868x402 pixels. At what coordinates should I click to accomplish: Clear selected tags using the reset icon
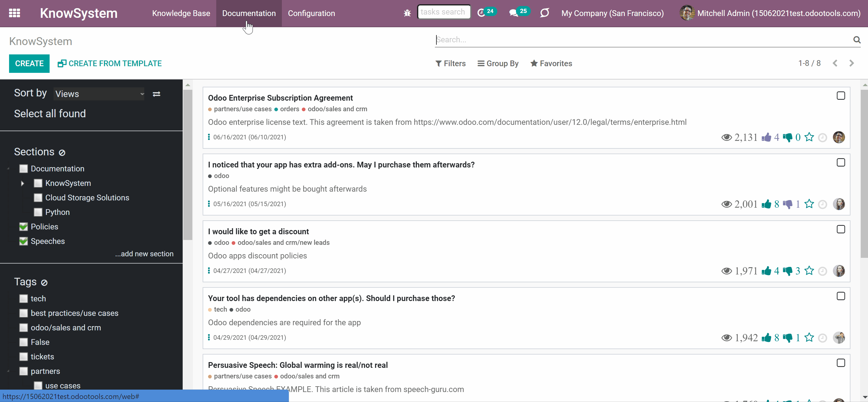point(44,283)
